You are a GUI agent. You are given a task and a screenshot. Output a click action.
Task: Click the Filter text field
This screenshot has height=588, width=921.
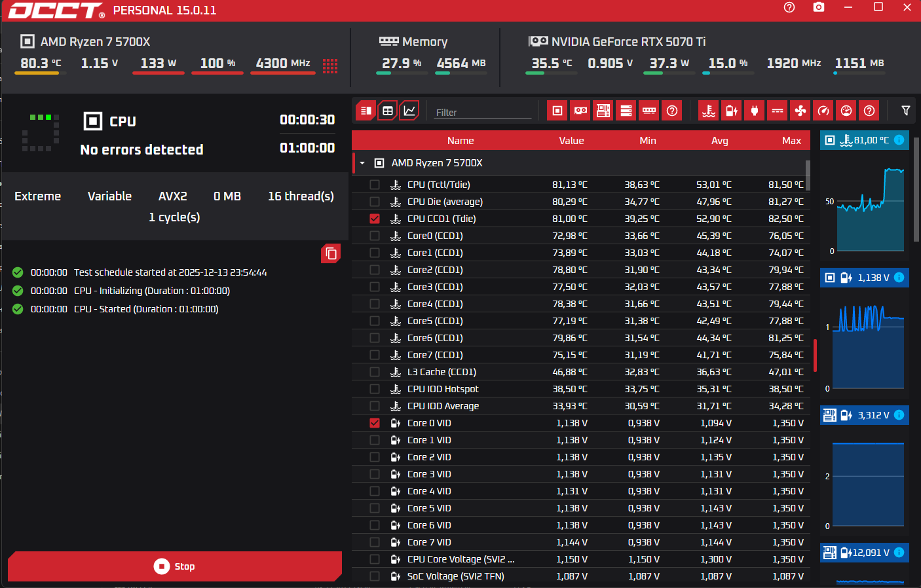click(483, 112)
